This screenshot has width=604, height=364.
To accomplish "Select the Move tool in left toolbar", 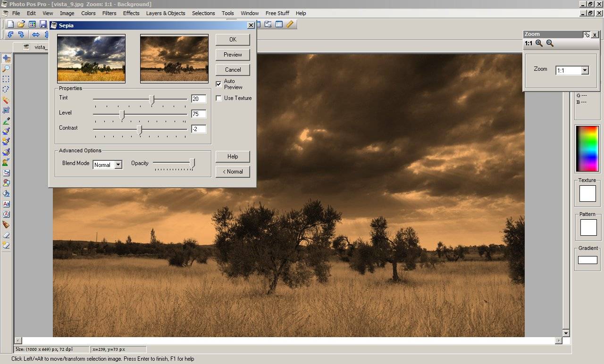I will tap(6, 58).
